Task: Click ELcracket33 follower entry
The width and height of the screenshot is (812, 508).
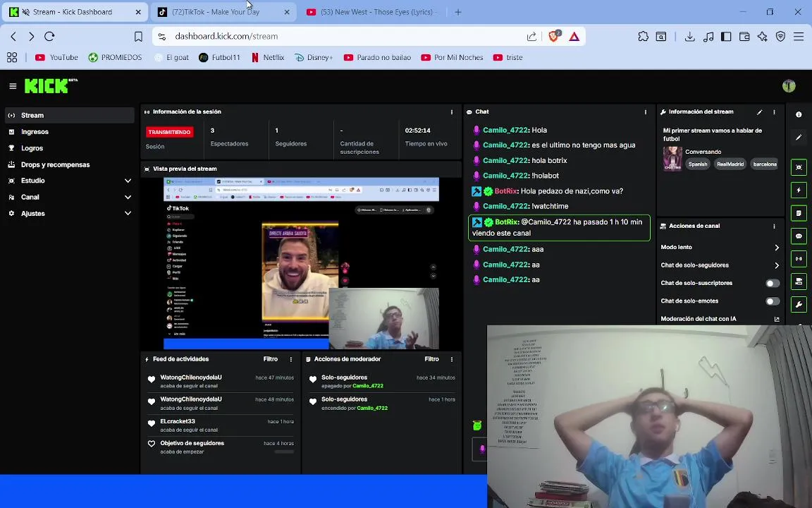Action: click(x=221, y=425)
